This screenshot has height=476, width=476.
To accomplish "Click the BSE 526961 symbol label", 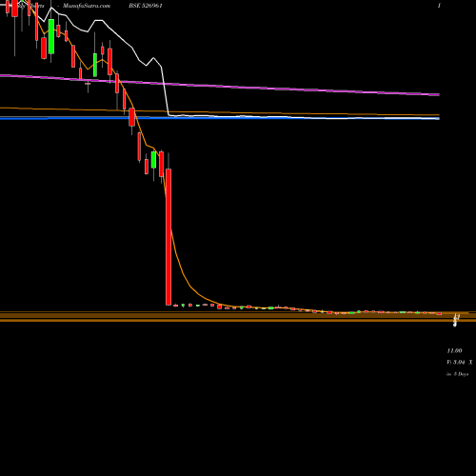I will click(146, 6).
